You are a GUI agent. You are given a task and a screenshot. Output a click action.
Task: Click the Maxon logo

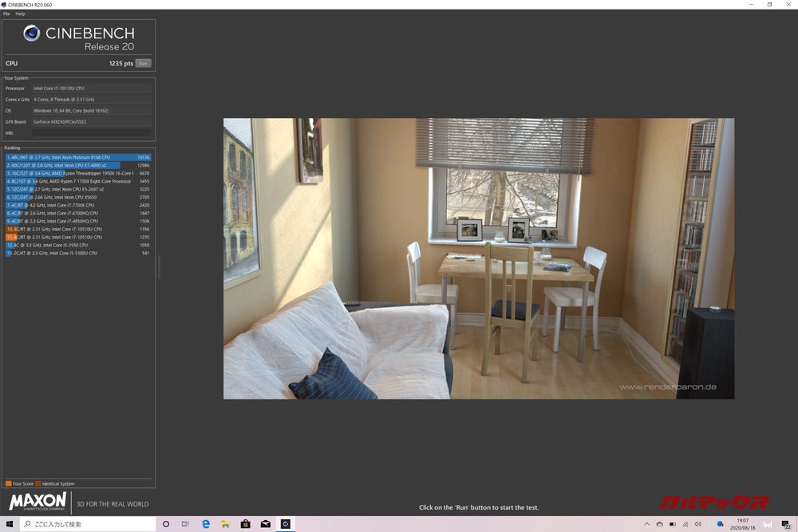point(38,502)
